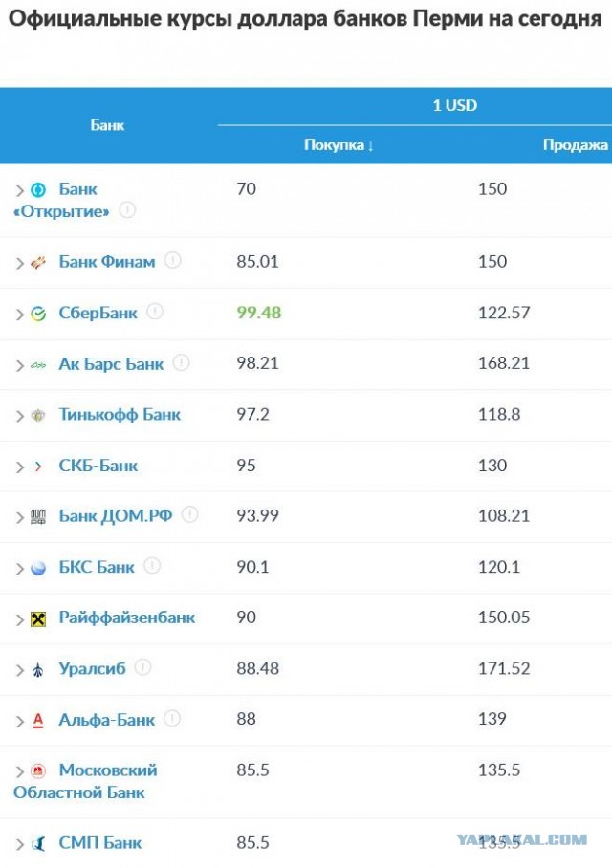Click SberBank's green buy rate 99.48
The width and height of the screenshot is (612, 868).
258,313
